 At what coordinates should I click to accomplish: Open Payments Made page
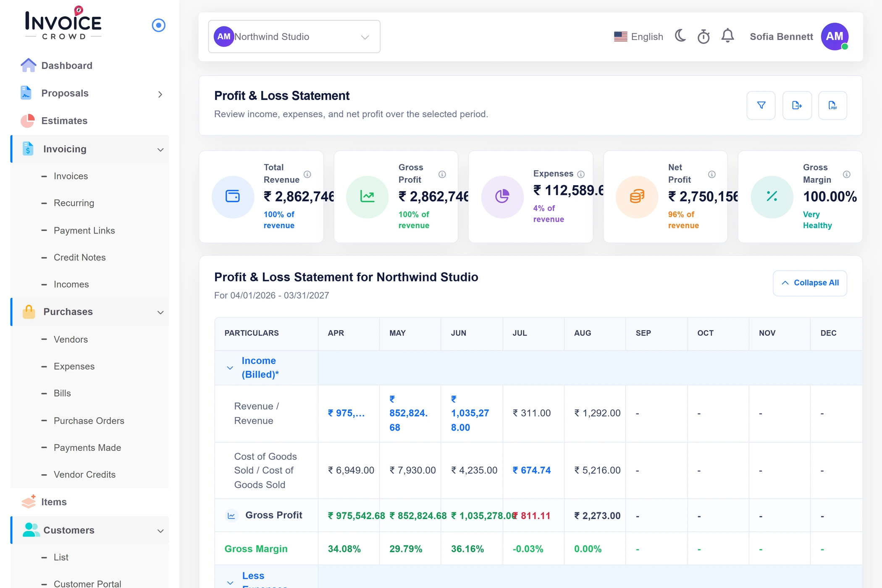click(x=87, y=447)
